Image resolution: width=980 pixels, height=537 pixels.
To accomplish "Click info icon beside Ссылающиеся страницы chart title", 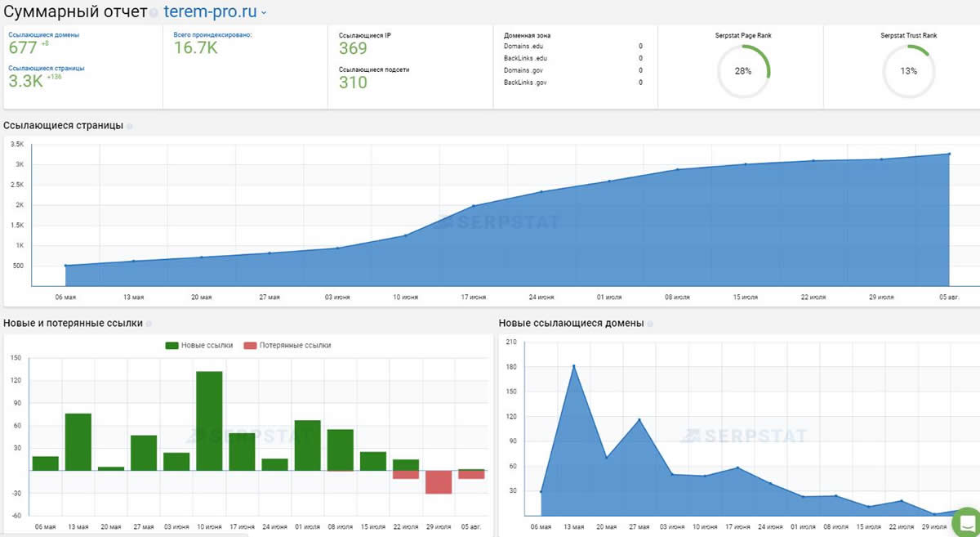I will 130,126.
